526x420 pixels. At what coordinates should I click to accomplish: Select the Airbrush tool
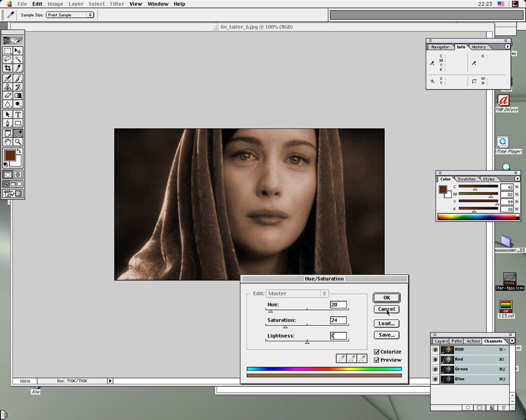pyautogui.click(x=8, y=78)
